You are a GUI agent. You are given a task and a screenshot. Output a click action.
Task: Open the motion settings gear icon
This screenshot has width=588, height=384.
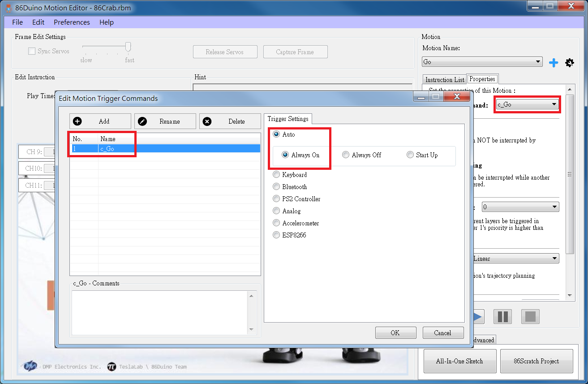pyautogui.click(x=569, y=63)
